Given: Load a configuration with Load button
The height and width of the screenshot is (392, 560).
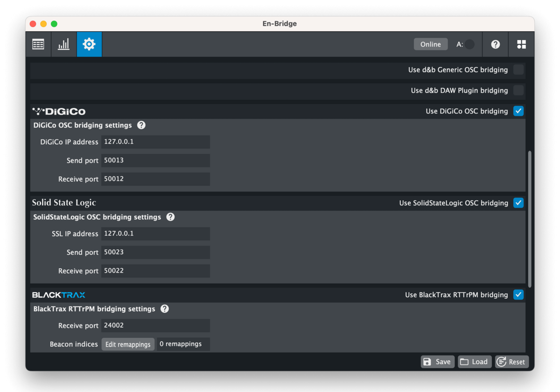Looking at the screenshot, I should click(x=475, y=362).
